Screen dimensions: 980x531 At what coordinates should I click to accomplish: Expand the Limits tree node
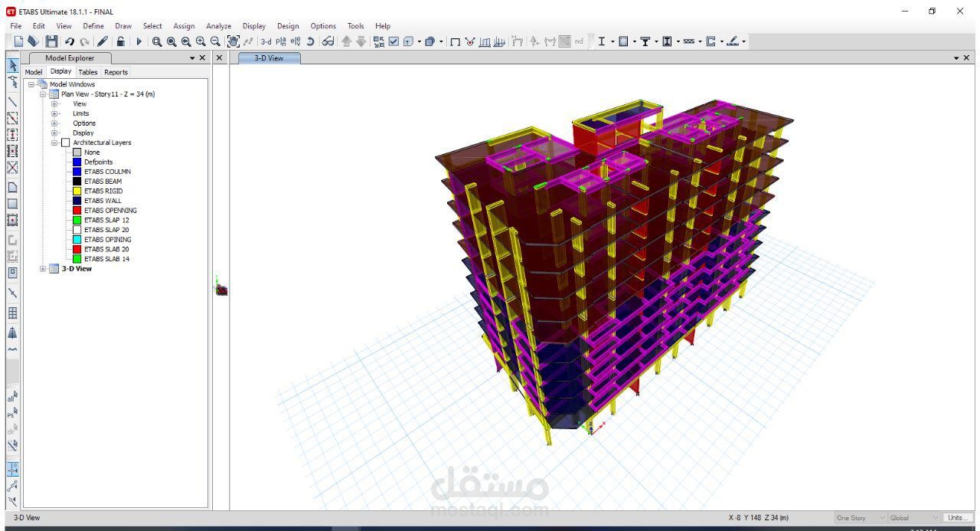[x=54, y=113]
